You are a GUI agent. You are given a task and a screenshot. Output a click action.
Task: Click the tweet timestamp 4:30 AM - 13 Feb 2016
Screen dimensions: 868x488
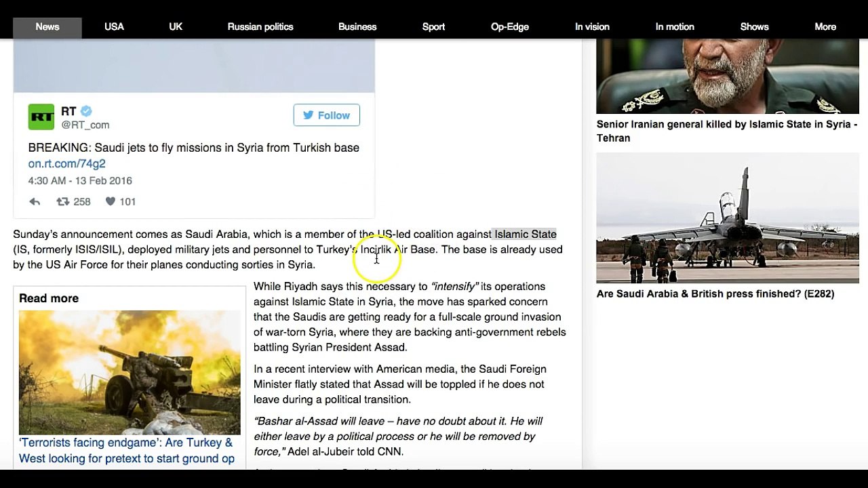[x=80, y=180]
